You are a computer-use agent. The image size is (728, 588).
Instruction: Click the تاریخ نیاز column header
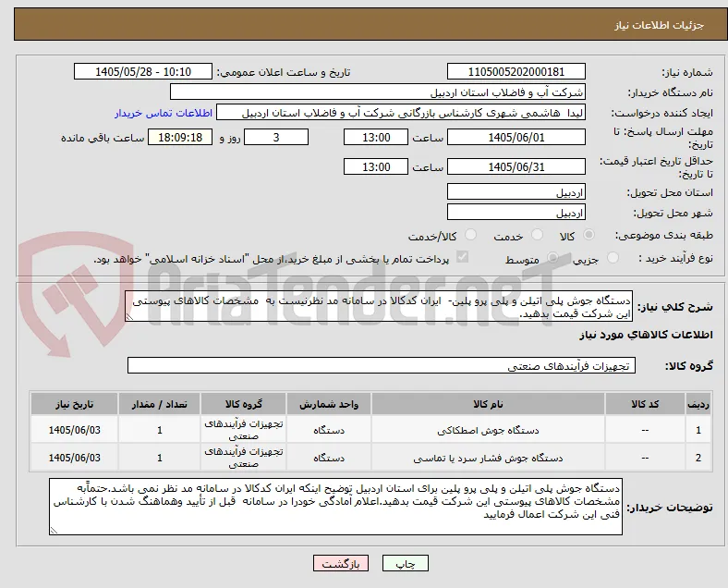[74, 404]
